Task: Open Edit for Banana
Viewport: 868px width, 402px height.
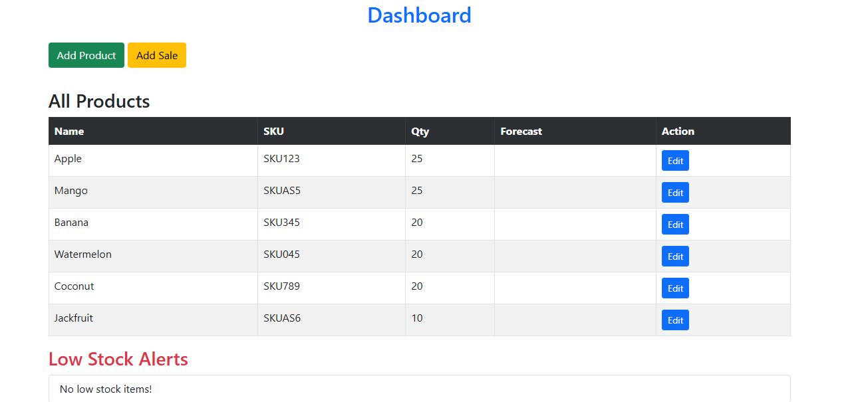Action: [675, 225]
